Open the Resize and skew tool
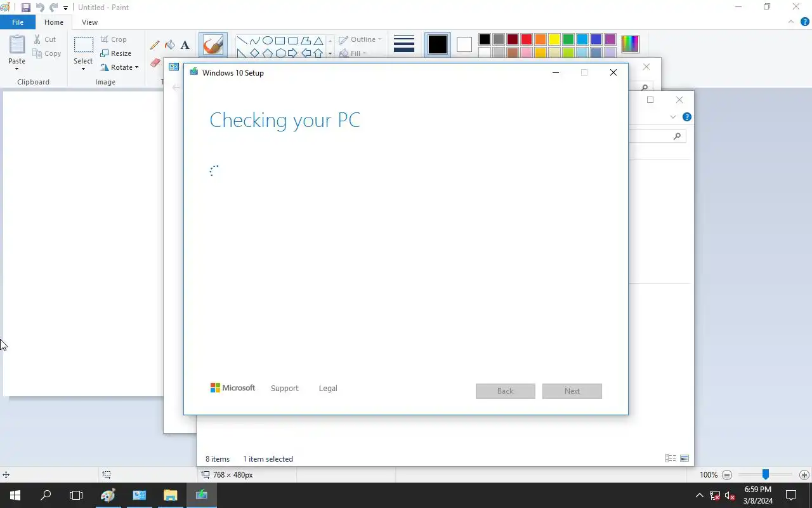Viewport: 812px width, 508px height. pyautogui.click(x=115, y=53)
